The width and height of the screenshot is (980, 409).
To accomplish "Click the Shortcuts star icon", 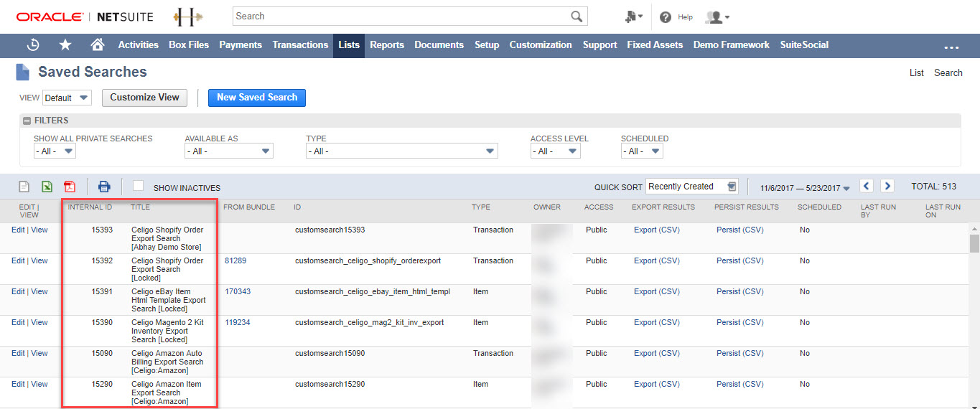I will [65, 44].
